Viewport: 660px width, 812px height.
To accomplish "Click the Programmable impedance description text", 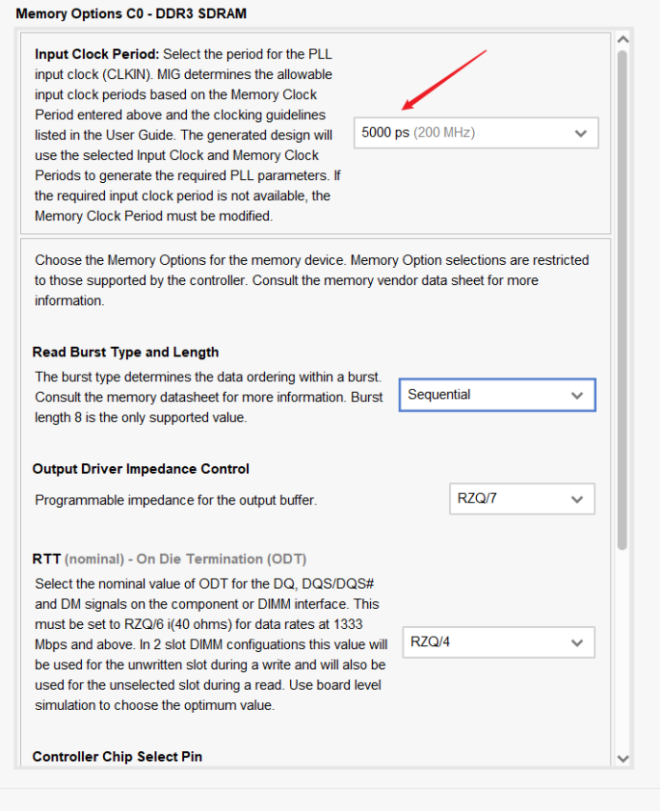I will coord(175,500).
